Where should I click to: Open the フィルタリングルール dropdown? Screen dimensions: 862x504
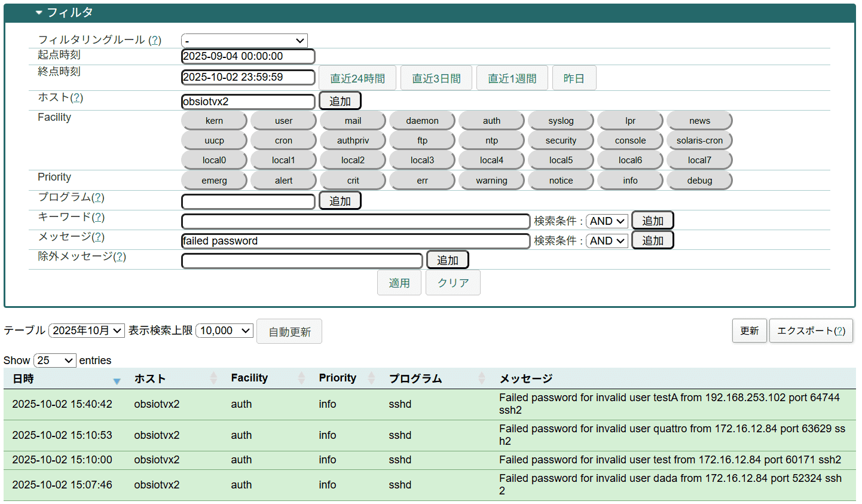click(x=244, y=41)
